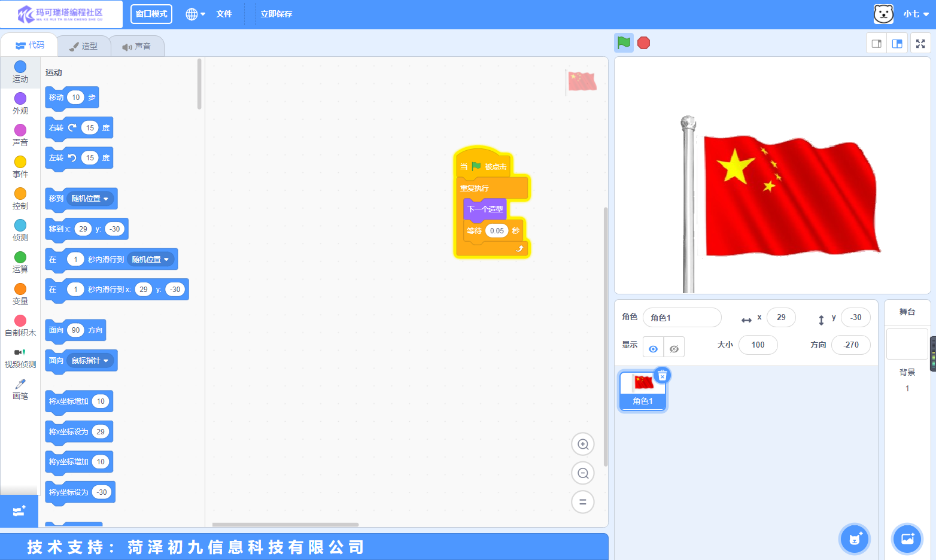
Task: Click the 将y坐标设为 -30 block
Action: tap(80, 492)
